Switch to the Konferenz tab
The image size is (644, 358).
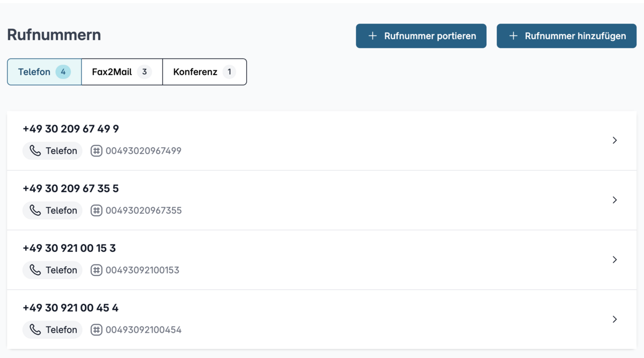tap(204, 72)
